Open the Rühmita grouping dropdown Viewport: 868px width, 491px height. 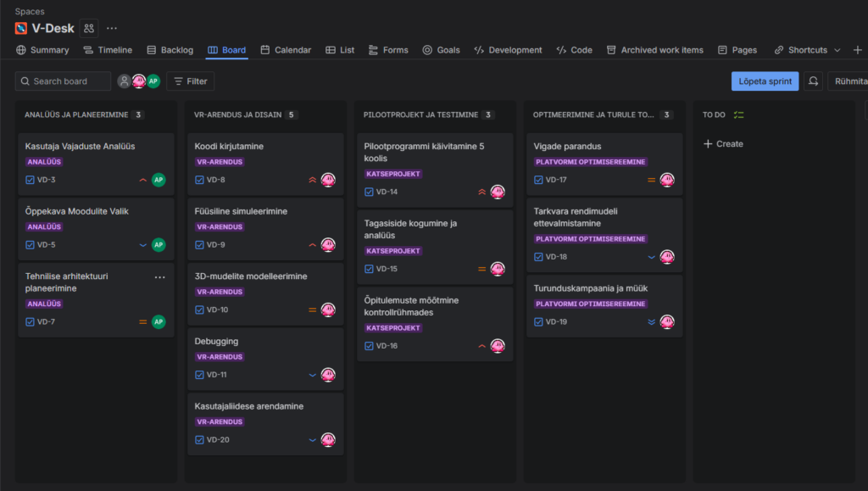[x=849, y=81]
